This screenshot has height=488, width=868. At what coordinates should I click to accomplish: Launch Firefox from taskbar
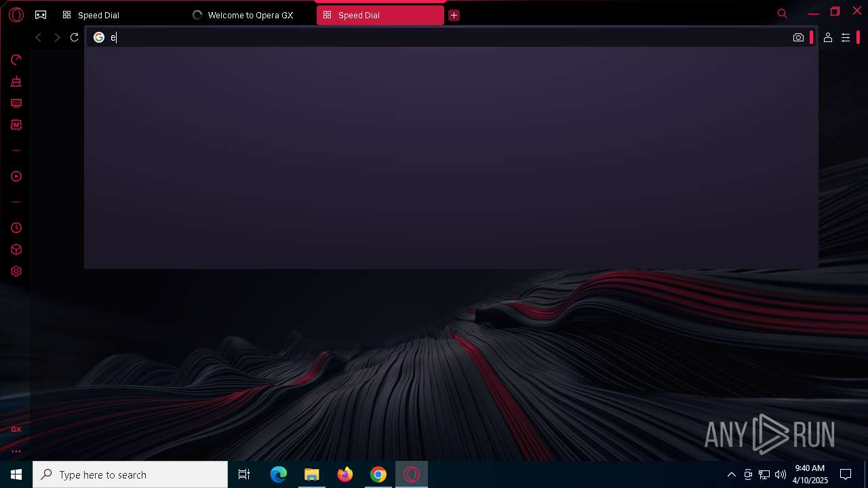pos(345,474)
